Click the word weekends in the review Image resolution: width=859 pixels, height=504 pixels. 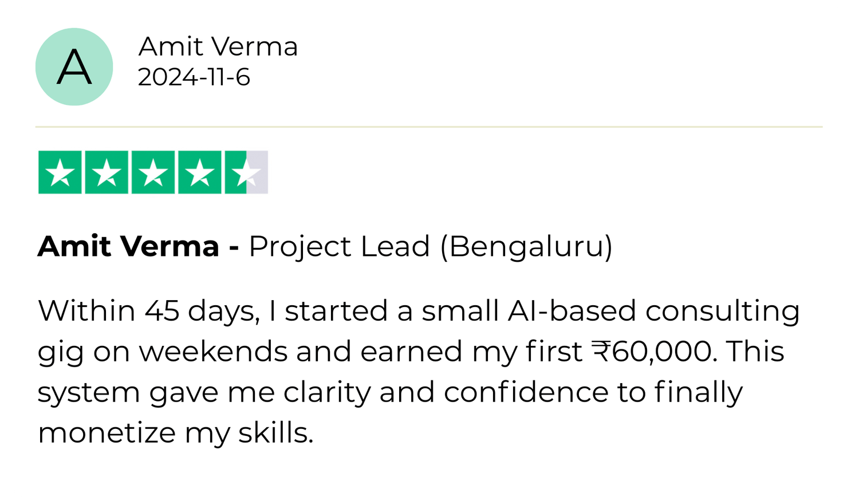coord(213,351)
